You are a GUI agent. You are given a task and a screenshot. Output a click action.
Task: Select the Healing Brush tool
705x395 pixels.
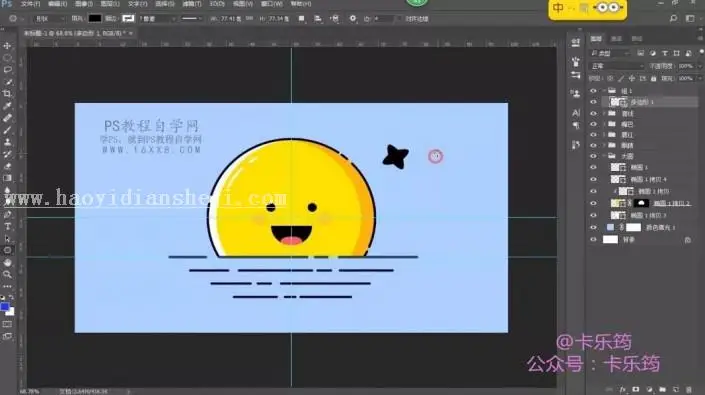click(7, 118)
